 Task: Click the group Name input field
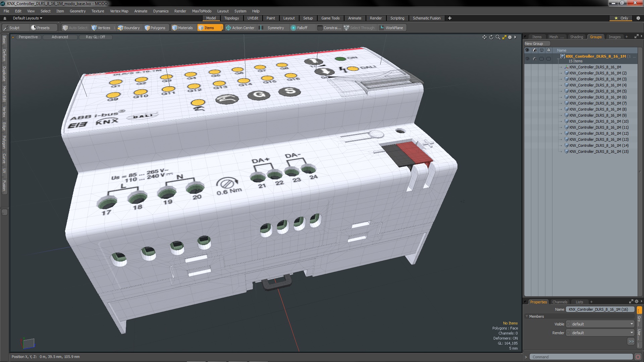coord(600,309)
